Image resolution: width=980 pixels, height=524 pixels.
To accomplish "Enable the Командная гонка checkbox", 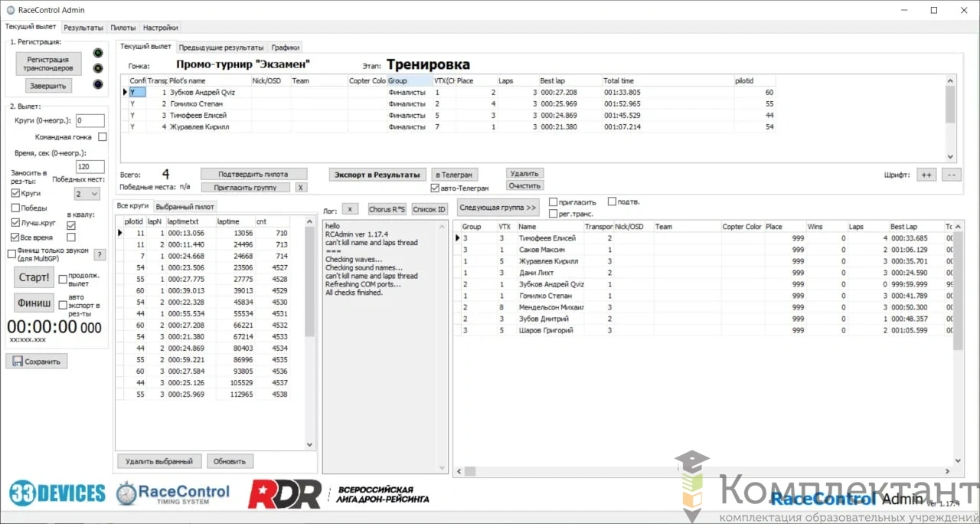I will pos(103,137).
